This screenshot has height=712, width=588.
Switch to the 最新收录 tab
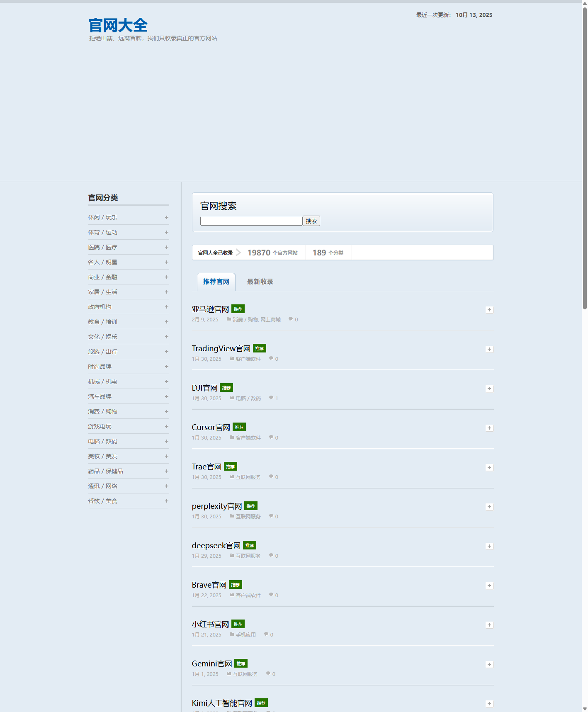point(260,282)
